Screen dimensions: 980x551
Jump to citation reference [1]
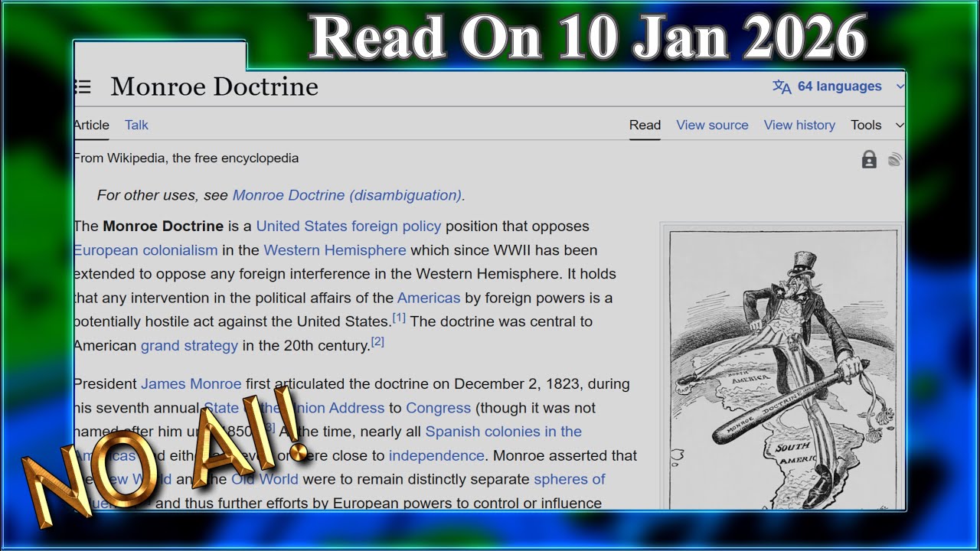[399, 318]
